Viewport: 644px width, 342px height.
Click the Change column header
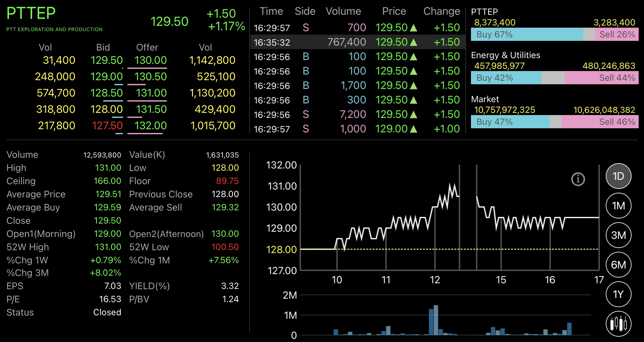coord(442,11)
